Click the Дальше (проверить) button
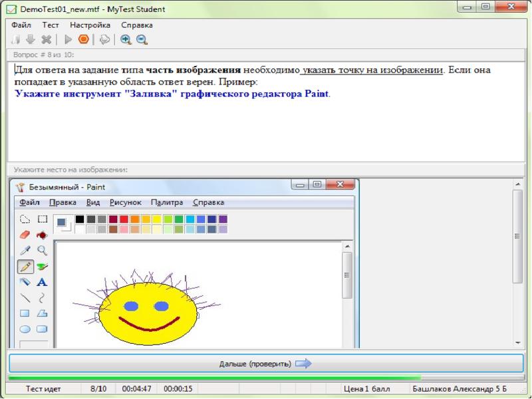Screen dimensions: 532x399 (265, 364)
